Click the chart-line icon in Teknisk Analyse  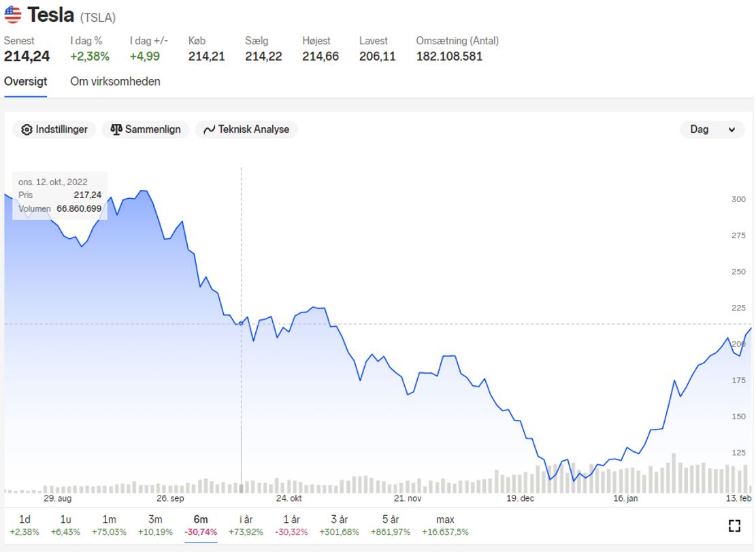[209, 129]
